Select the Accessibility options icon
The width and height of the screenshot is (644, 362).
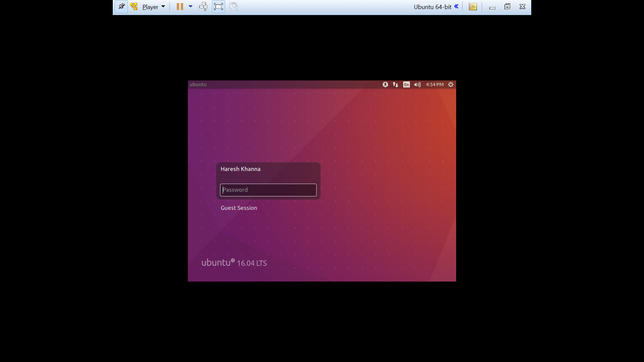pos(385,84)
